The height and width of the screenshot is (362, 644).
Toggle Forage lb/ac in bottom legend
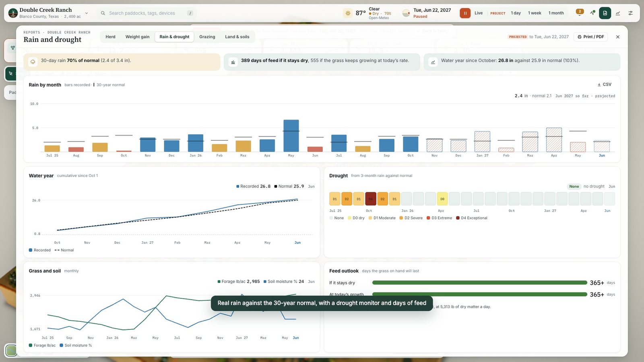pyautogui.click(x=42, y=346)
